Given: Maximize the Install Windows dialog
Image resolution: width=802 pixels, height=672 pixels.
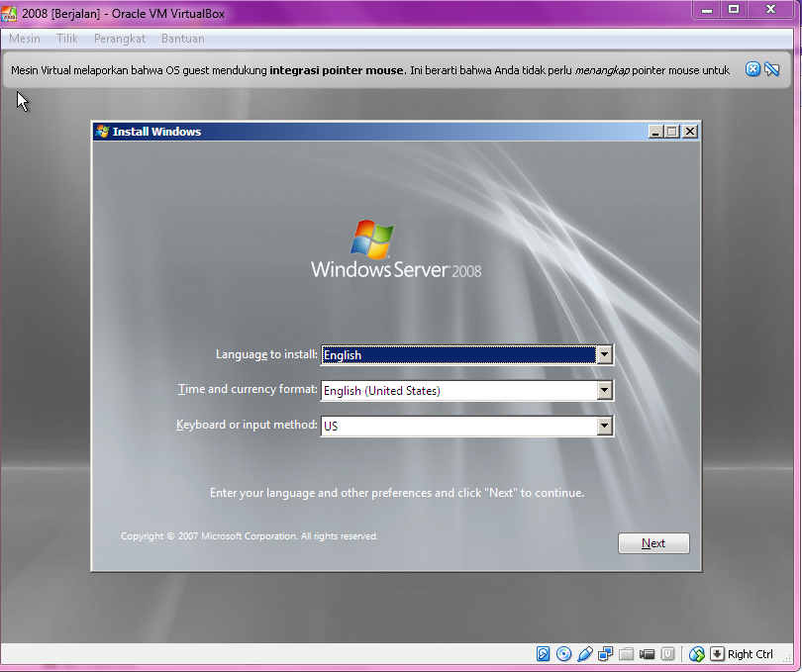Looking at the screenshot, I should click(x=672, y=132).
